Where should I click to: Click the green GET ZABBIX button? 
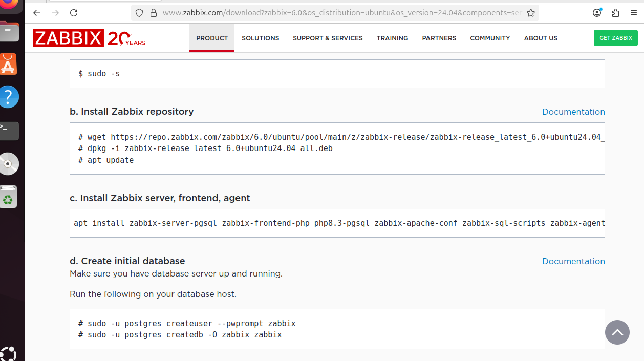[616, 38]
